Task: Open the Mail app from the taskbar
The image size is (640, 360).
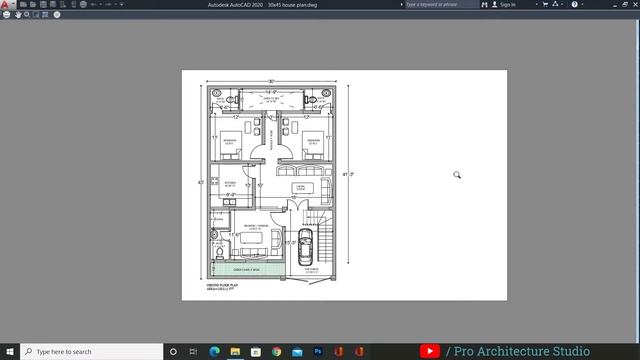Action: 298,351
